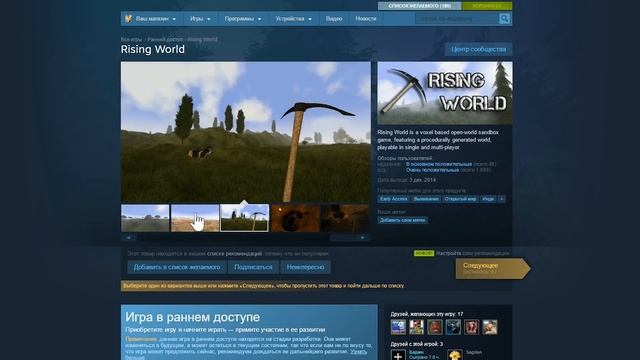Click the fourth friend avatar wanting game

tap(453, 327)
